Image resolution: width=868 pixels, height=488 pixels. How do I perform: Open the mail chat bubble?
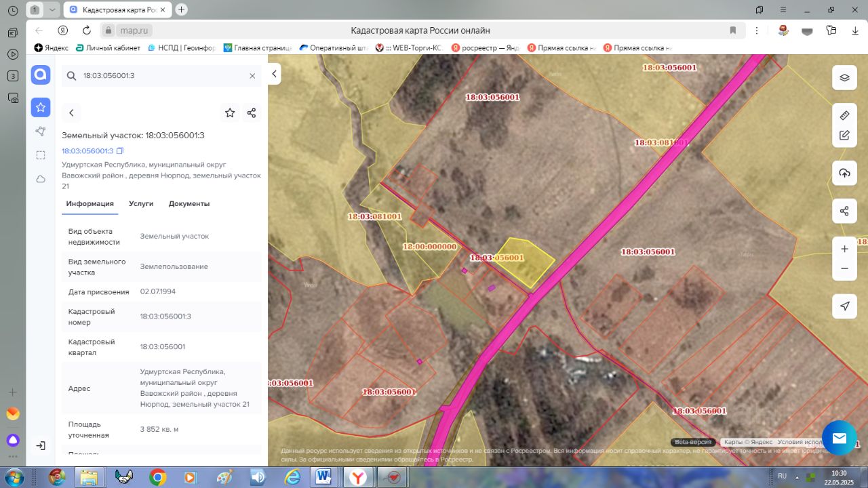pos(840,438)
